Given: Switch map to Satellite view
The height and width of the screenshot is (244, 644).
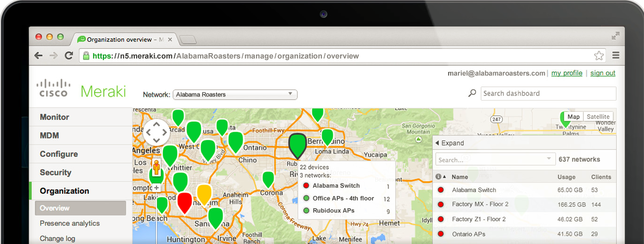Looking at the screenshot, I should pyautogui.click(x=598, y=117).
